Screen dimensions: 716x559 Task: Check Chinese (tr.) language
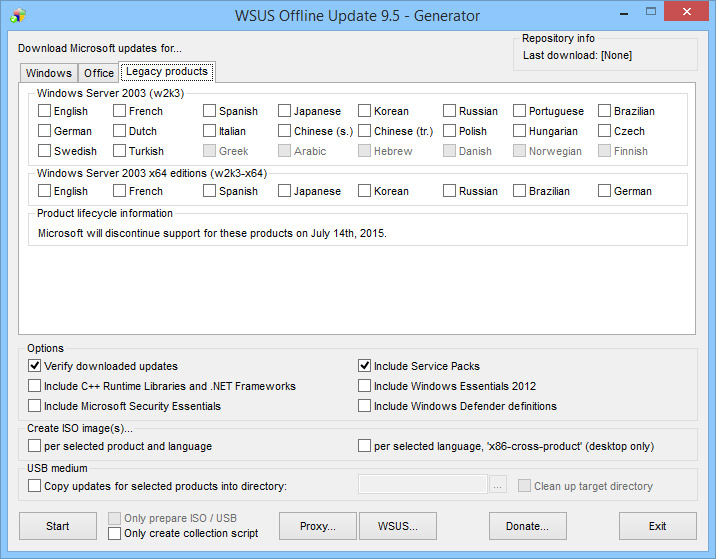coord(364,131)
